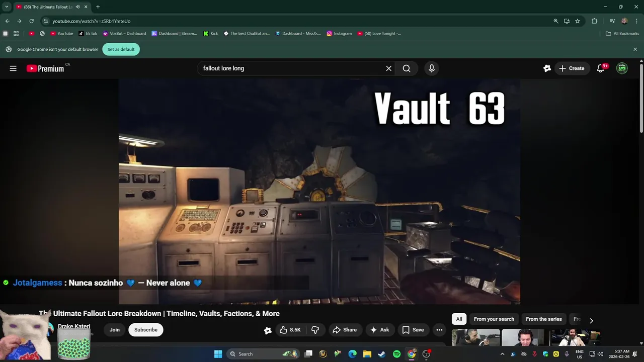
Task: Click the Ask button
Action: pos(380,330)
